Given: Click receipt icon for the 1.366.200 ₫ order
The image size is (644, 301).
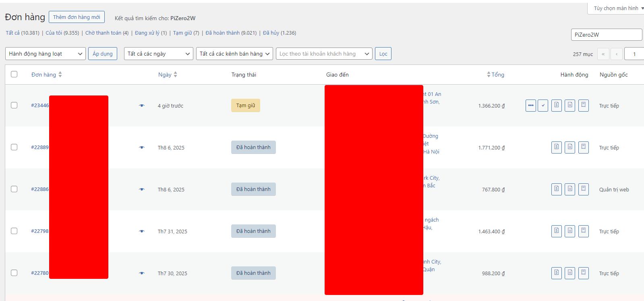Looking at the screenshot, I should click(583, 106).
